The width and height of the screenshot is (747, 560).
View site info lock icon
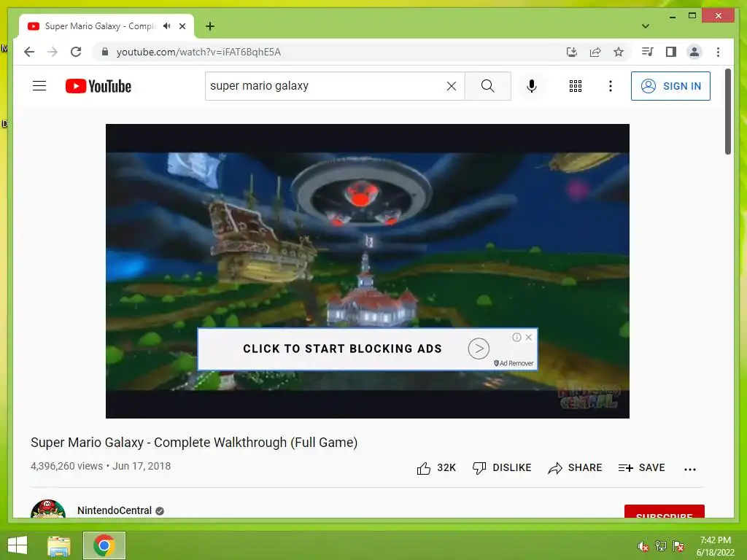coord(105,52)
